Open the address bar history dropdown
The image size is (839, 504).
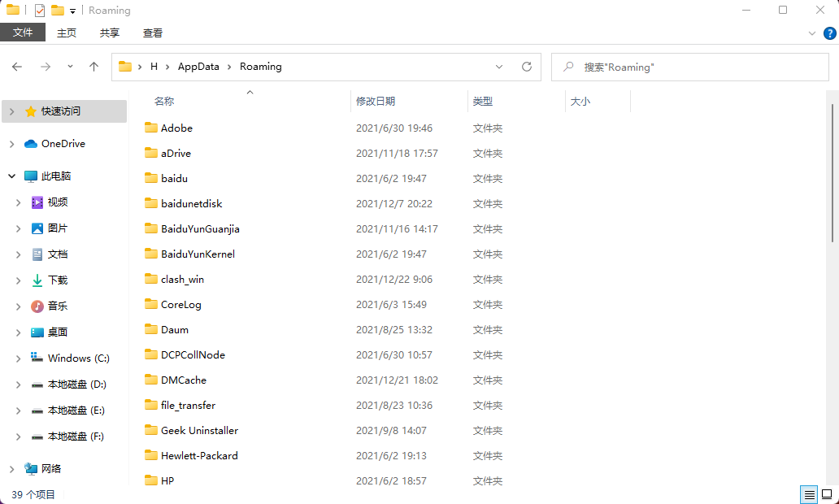point(499,67)
